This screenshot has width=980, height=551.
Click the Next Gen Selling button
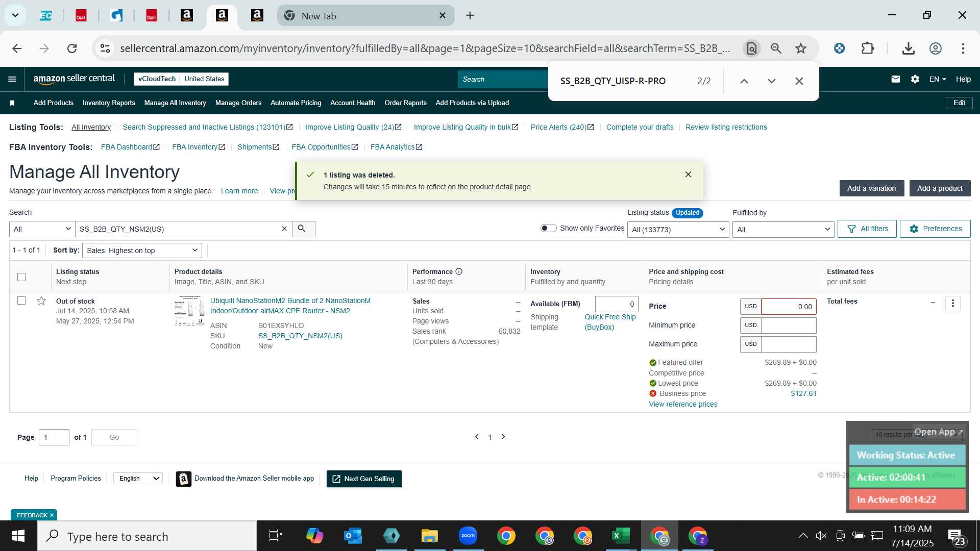point(364,479)
